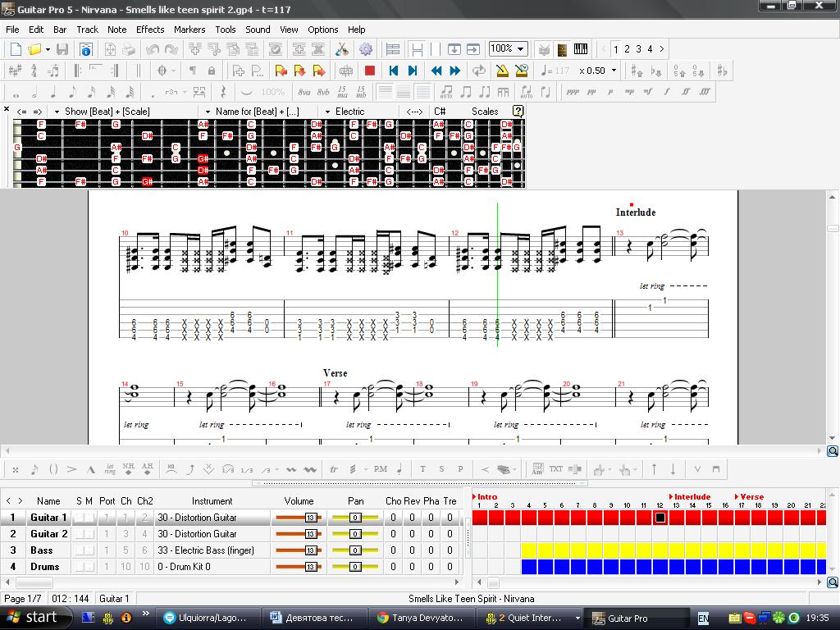Open the x 0.50 tempo speed dropdown
This screenshot has width=840, height=630.
[614, 71]
